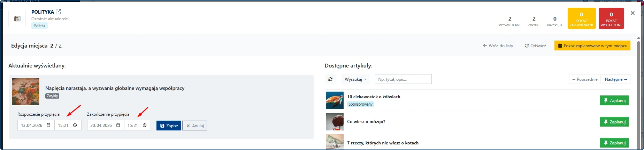
Task: Click start time field 15:21
Action: (68, 125)
